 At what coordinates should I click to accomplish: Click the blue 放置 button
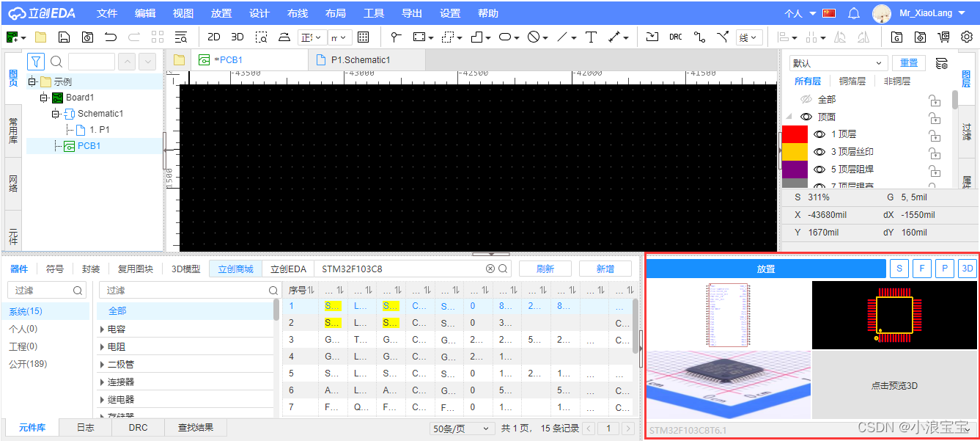pyautogui.click(x=766, y=269)
